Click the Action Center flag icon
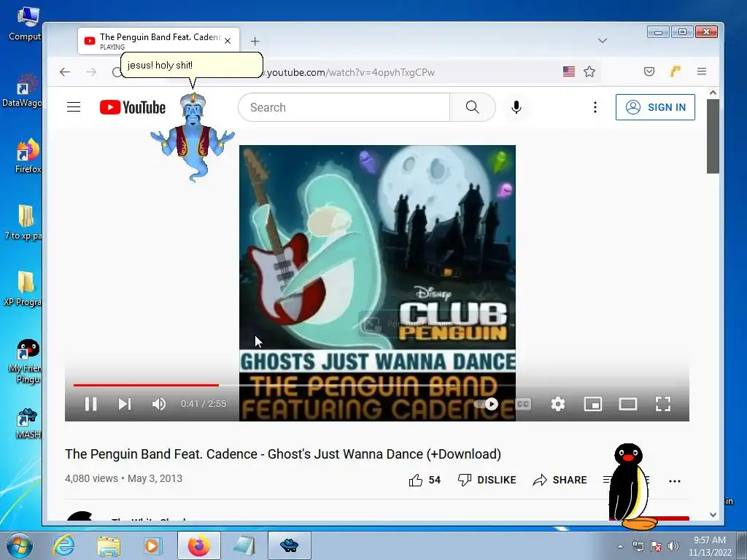 [x=656, y=546]
